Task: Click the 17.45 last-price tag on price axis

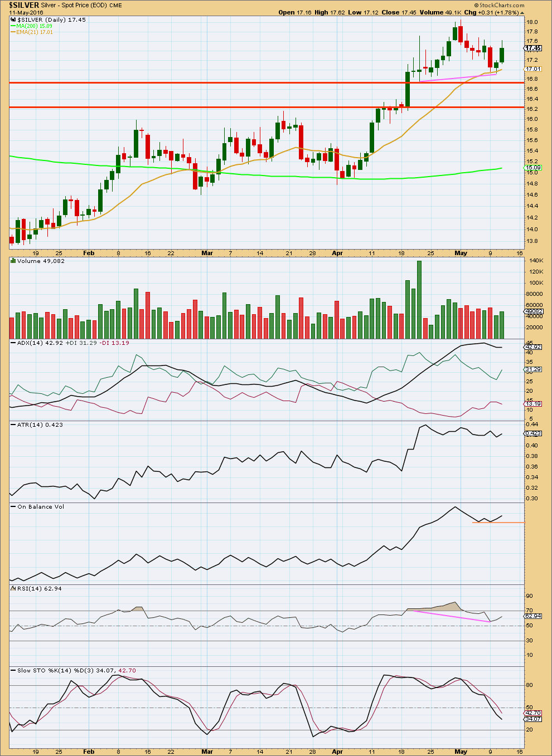Action: [533, 48]
